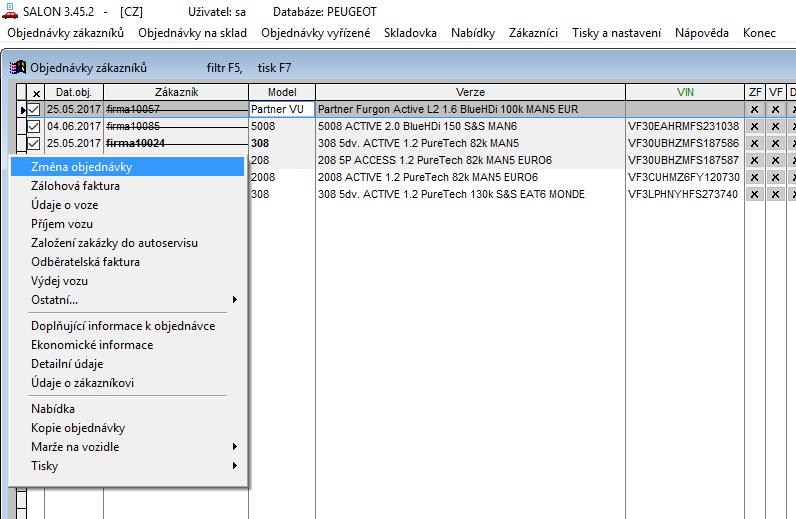Screen dimensions: 796x519
Task: Click ZF mark for VF30EAHRMFS231038 row
Action: [x=754, y=126]
